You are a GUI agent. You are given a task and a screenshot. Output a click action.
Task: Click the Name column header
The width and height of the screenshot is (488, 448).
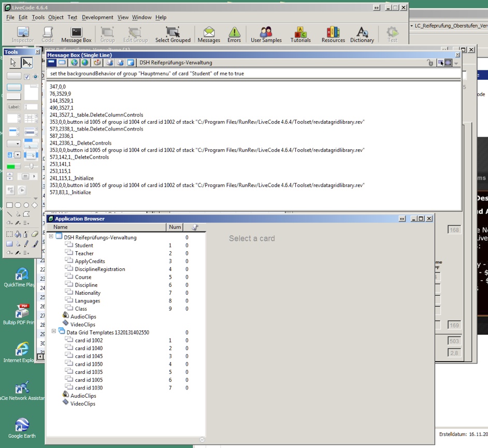coord(61,227)
